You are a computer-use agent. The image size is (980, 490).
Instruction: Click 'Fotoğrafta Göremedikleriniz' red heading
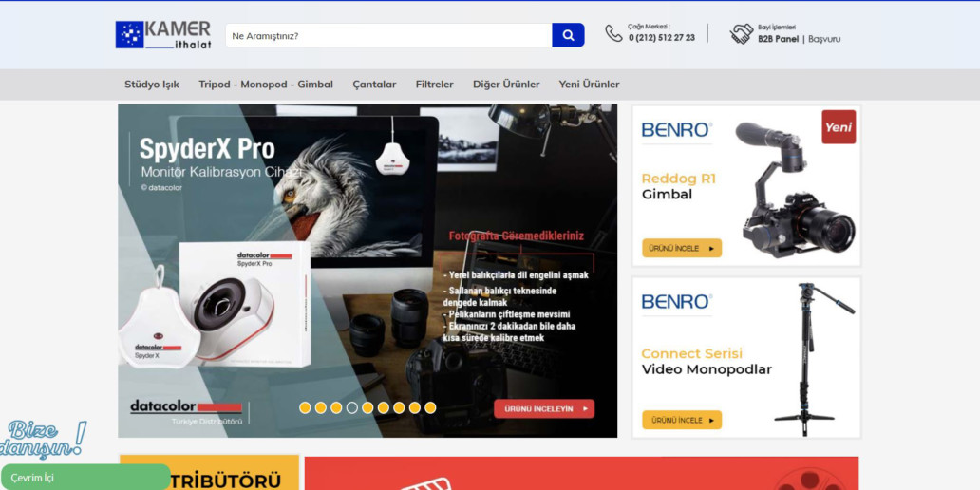pos(517,236)
